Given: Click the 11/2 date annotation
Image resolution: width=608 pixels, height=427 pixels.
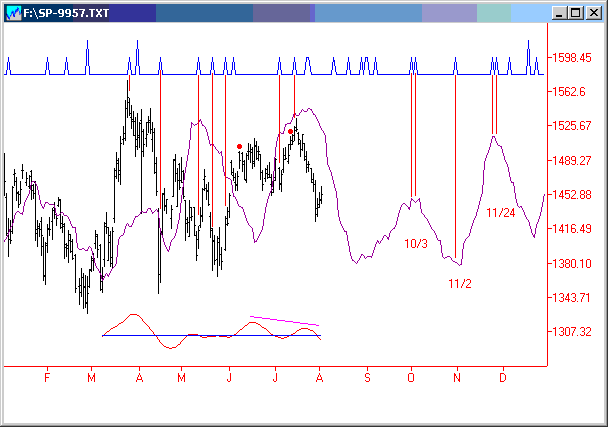Looking at the screenshot, I should (460, 284).
